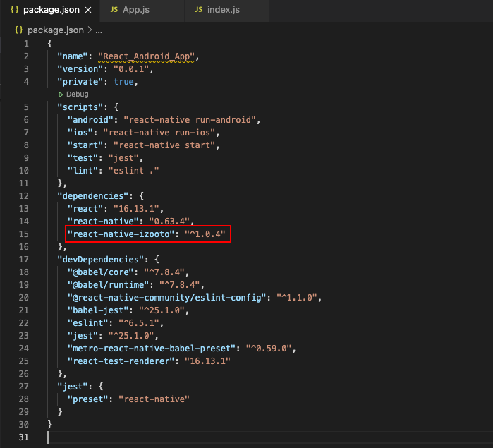Click the "^6.5.1" eslint version
The image size is (493, 448).
coord(139,323)
